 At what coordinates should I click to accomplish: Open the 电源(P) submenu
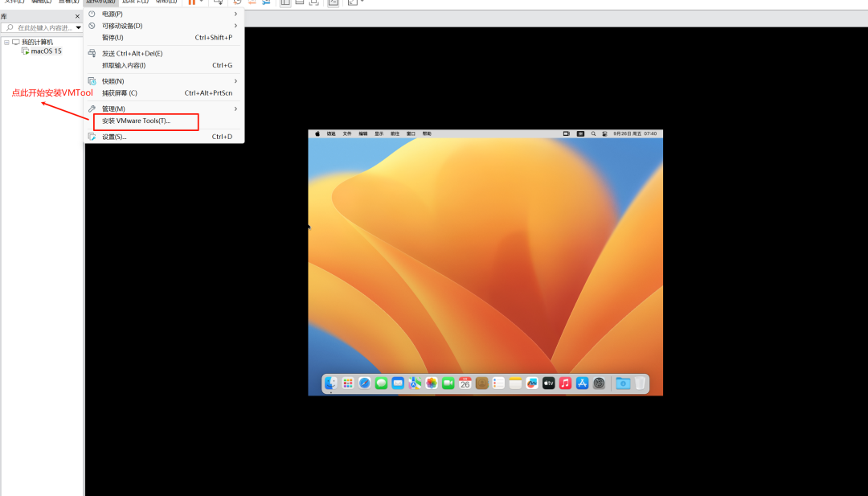pos(163,14)
